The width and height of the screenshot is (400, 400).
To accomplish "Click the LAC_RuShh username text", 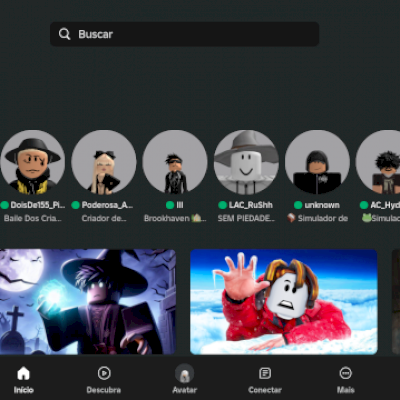I will click(x=251, y=205).
